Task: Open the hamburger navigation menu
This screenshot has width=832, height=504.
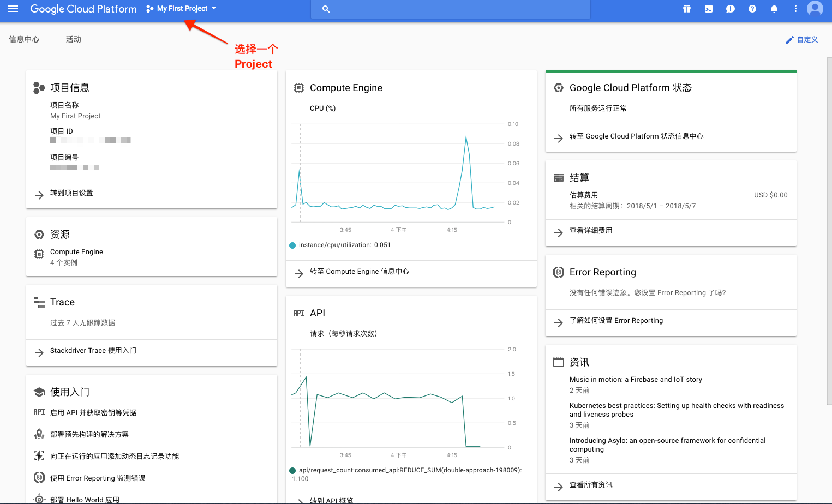Action: [13, 9]
